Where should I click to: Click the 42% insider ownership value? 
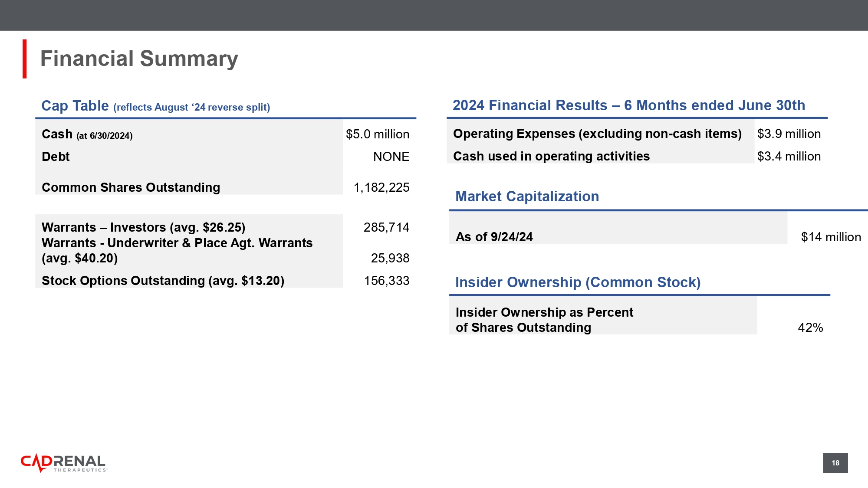pos(810,328)
